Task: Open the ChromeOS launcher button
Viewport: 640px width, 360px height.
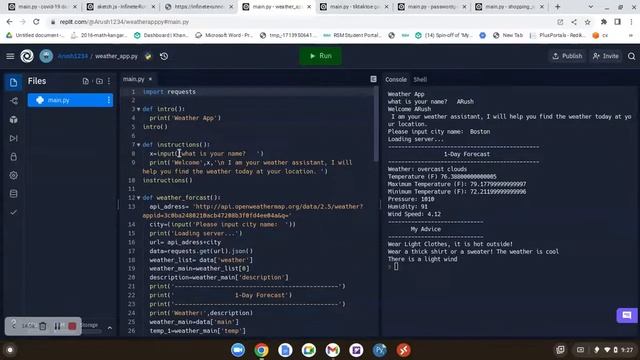Action: coord(10,350)
